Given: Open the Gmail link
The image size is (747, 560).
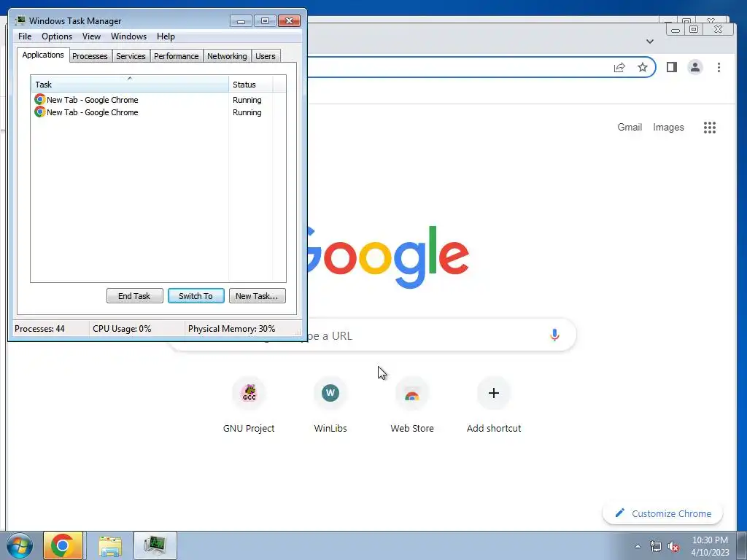Looking at the screenshot, I should click(x=630, y=127).
